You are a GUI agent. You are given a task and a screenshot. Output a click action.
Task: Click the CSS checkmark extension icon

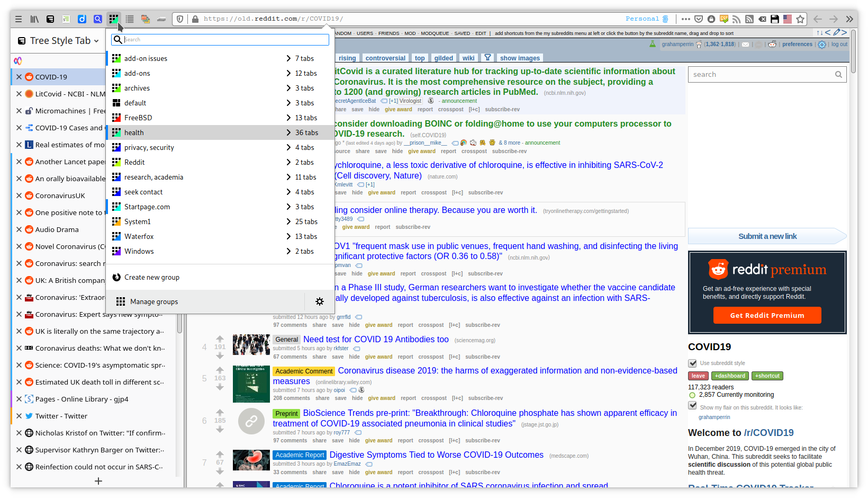[x=724, y=19]
